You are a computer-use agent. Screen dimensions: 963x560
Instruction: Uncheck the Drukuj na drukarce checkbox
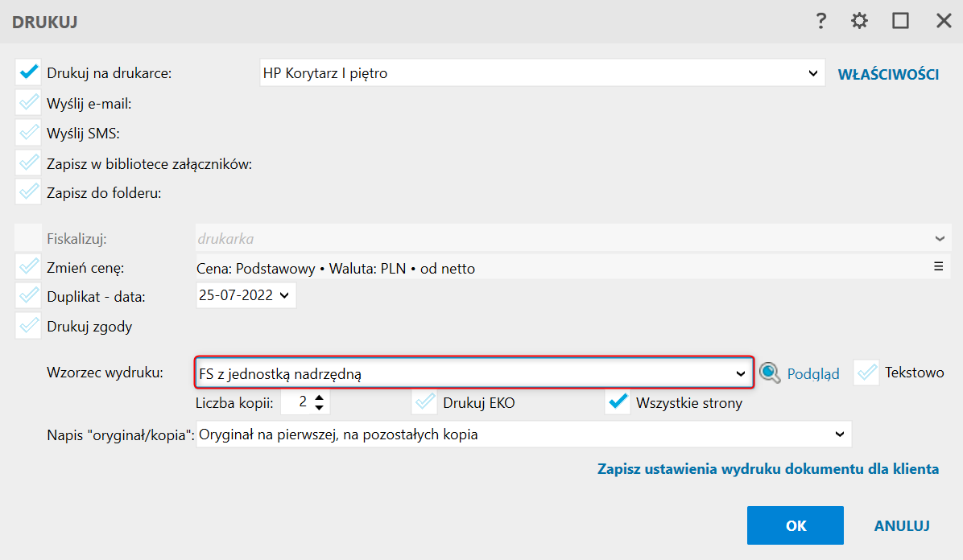(29, 73)
